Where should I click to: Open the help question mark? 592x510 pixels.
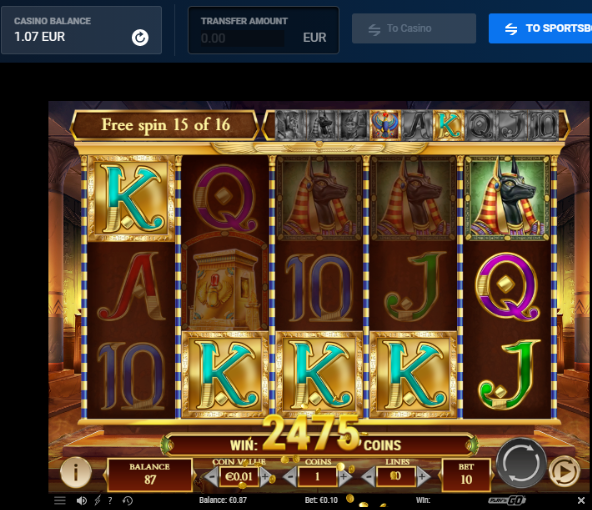(x=110, y=501)
